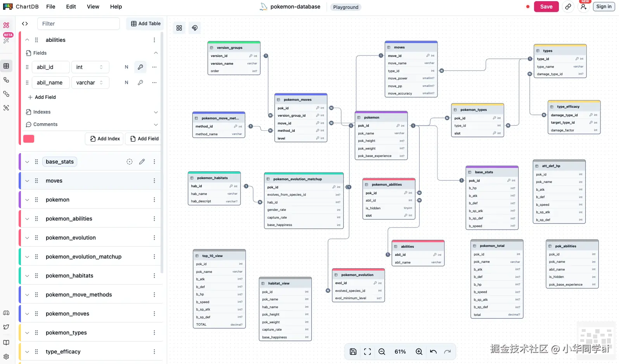
Task: Click the Relationships sidebar icon
Action: pyautogui.click(x=6, y=80)
